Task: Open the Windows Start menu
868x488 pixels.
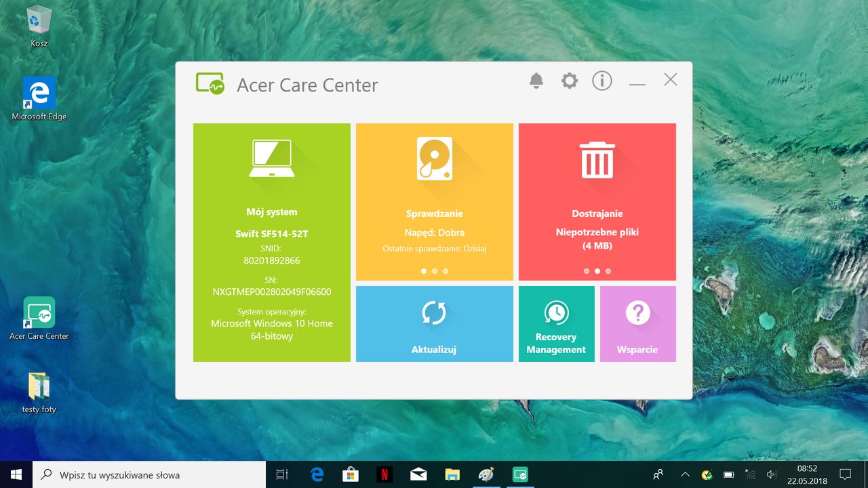Action: point(16,474)
